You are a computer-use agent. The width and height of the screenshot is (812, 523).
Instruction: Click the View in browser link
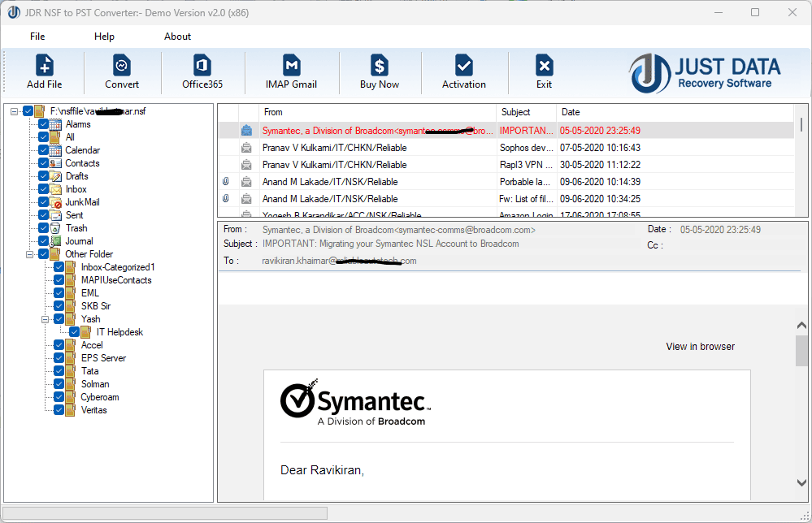[700, 346]
